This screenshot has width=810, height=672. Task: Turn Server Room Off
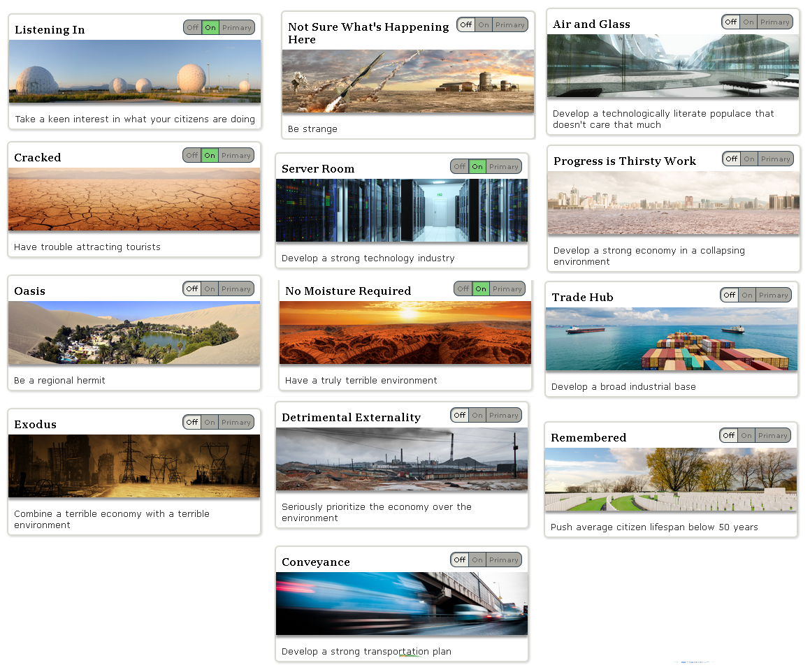coord(460,166)
